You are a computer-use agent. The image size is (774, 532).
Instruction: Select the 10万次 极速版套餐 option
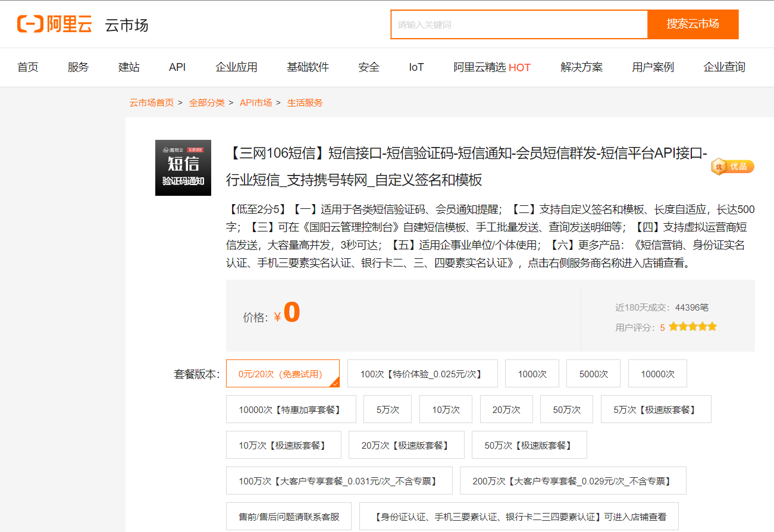pyautogui.click(x=284, y=445)
